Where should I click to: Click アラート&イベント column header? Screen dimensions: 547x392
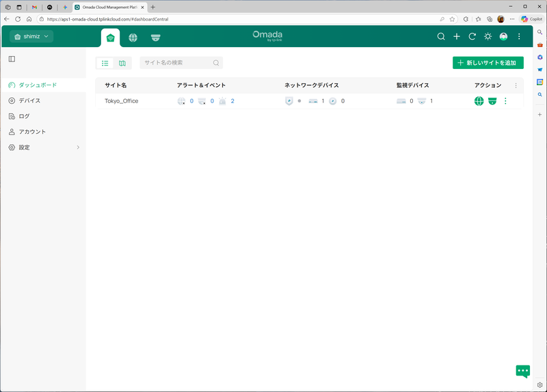tap(201, 85)
